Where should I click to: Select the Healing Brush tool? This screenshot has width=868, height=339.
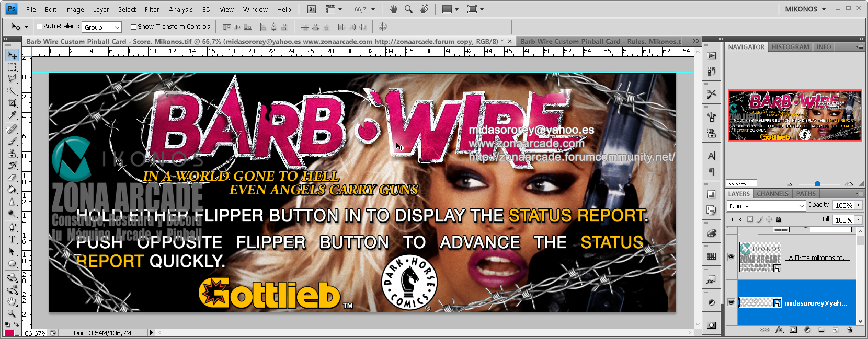coord(12,129)
